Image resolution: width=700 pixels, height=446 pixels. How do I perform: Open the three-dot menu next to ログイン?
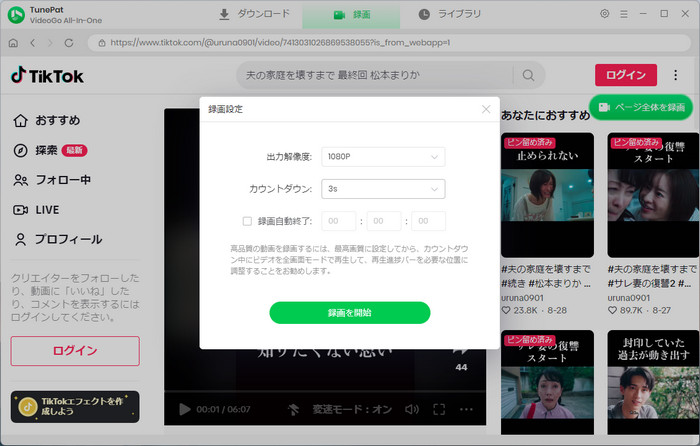675,75
